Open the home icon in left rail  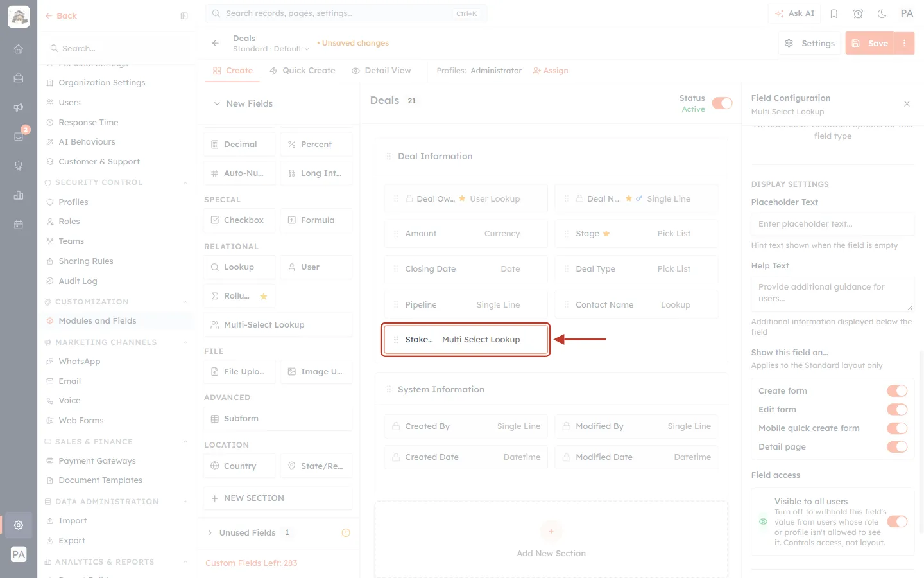(19, 49)
